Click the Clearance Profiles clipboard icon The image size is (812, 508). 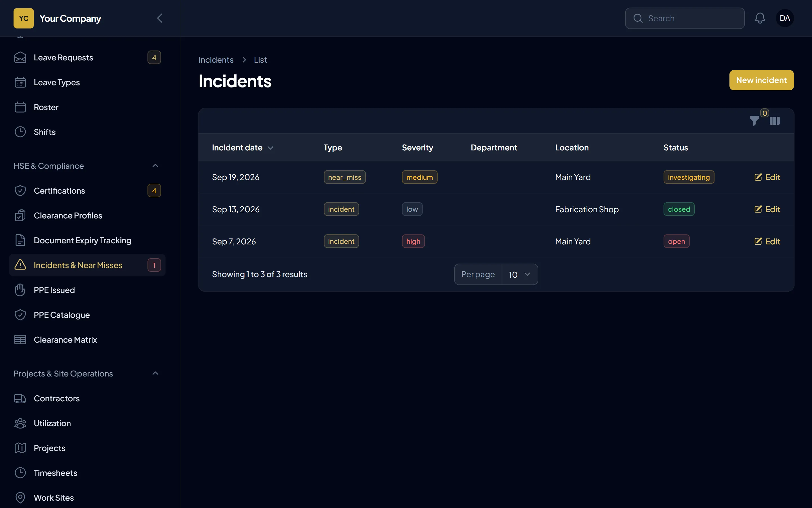click(20, 215)
